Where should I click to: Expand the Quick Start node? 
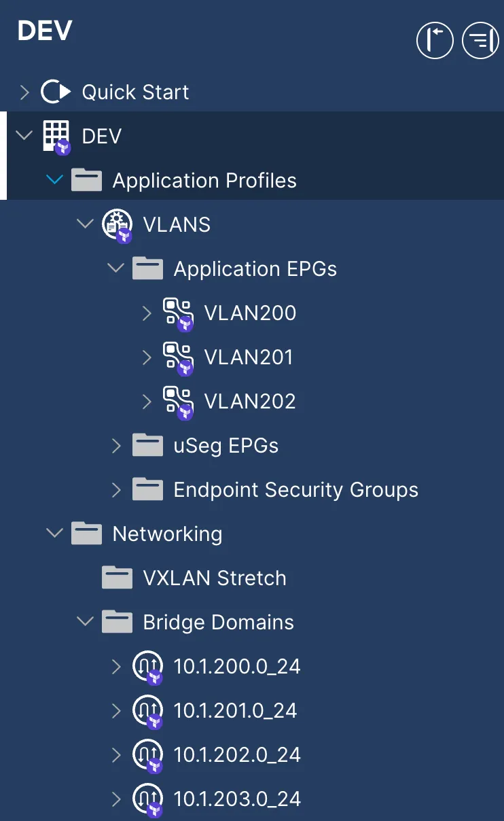(25, 92)
